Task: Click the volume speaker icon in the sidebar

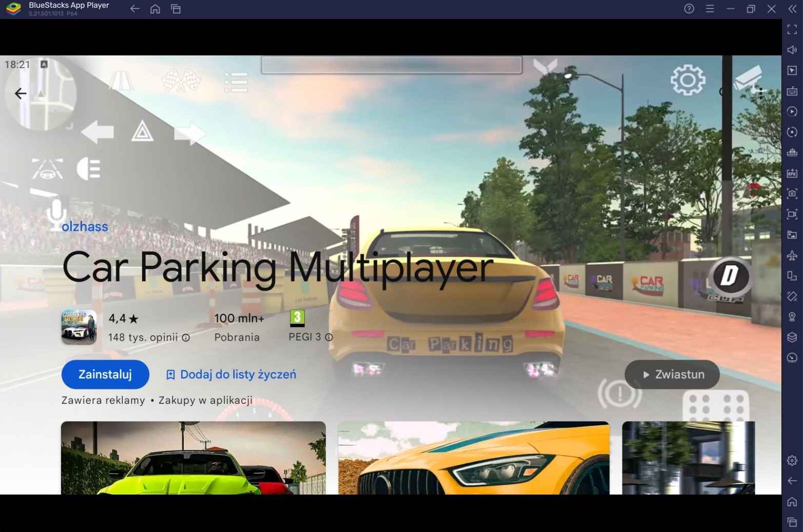Action: point(792,50)
